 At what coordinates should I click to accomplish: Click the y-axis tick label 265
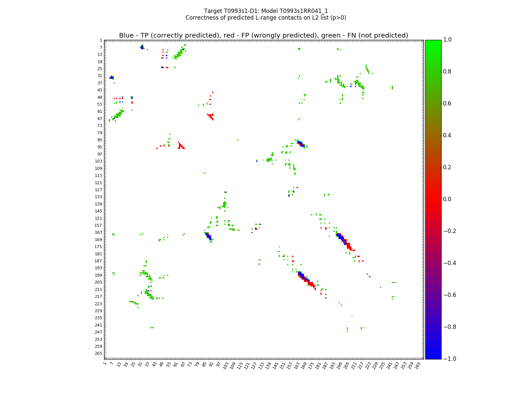[x=99, y=353]
